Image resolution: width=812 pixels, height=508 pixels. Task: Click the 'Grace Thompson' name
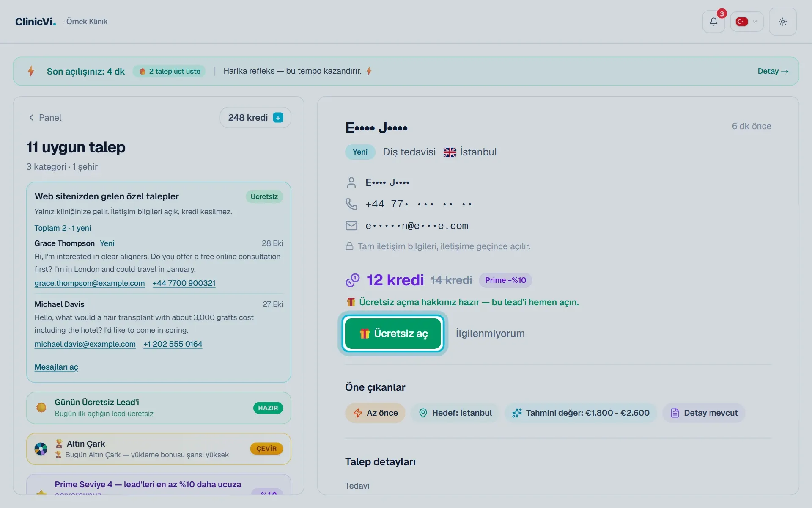[65, 243]
